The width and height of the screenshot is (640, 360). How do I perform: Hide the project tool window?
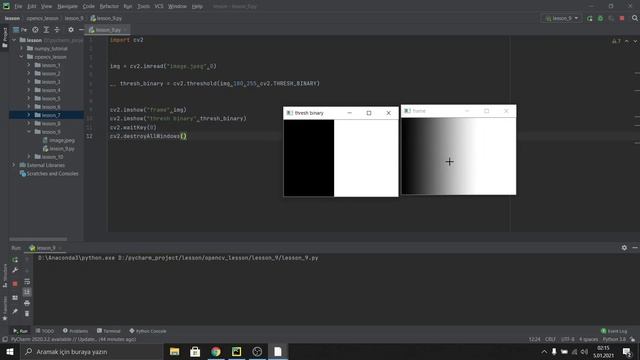coord(81,30)
